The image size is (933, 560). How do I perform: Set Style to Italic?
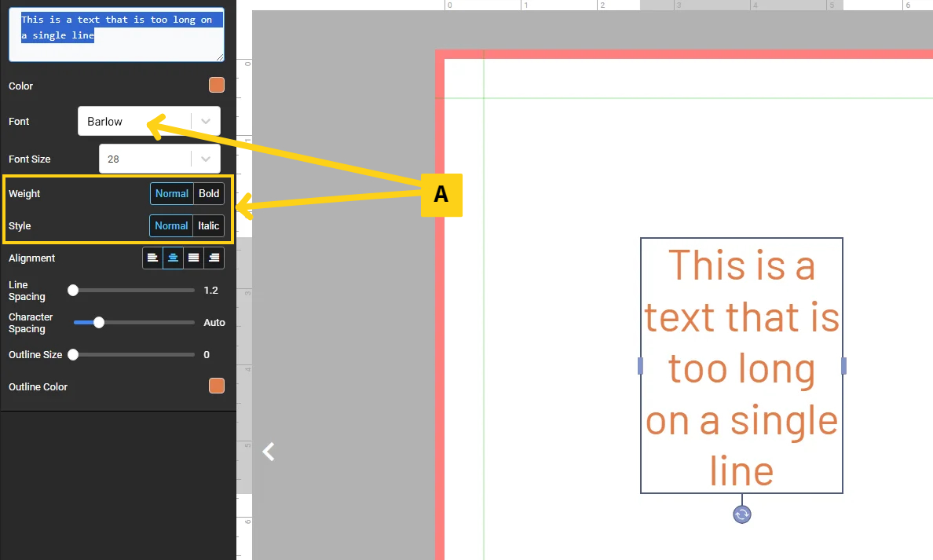coord(209,225)
